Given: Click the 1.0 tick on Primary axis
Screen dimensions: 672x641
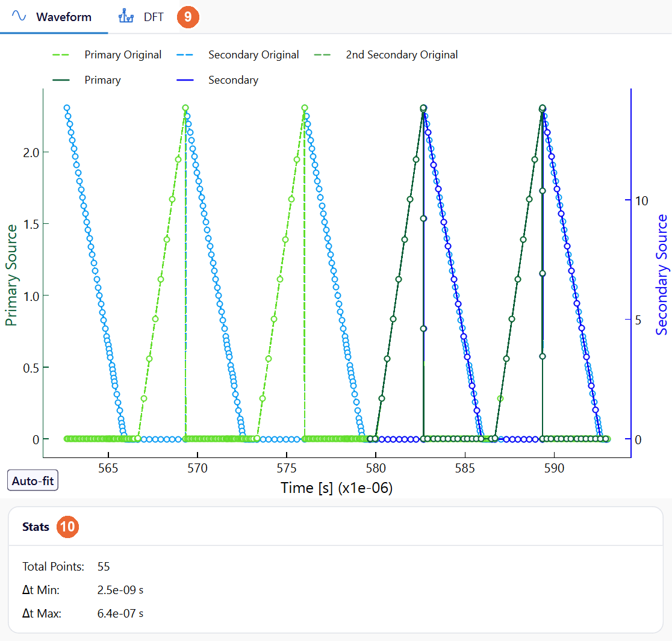Looking at the screenshot, I should pos(31,296).
